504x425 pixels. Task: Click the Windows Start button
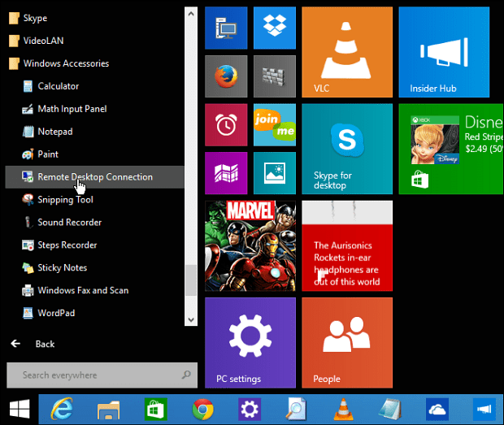click(20, 409)
